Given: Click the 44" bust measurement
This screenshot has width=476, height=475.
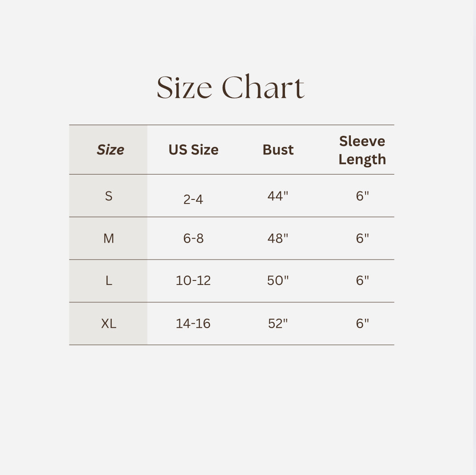Looking at the screenshot, I should (x=278, y=196).
